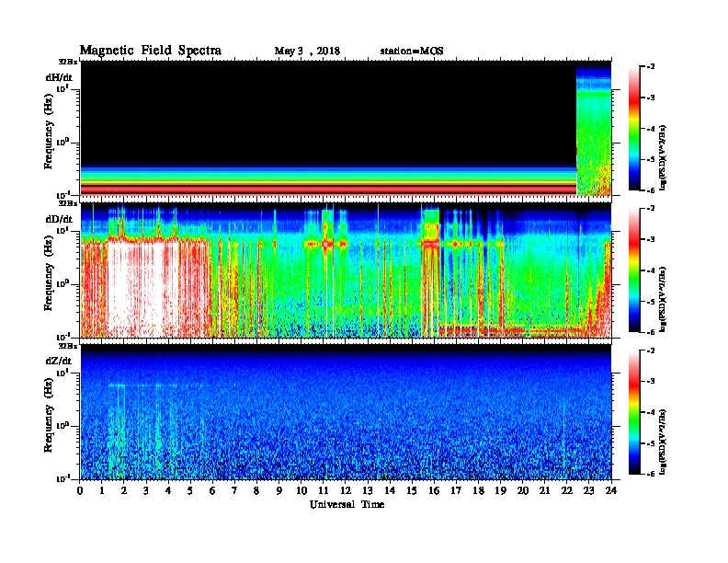
Task: Click the hour '11' tick label
Action: [x=324, y=490]
